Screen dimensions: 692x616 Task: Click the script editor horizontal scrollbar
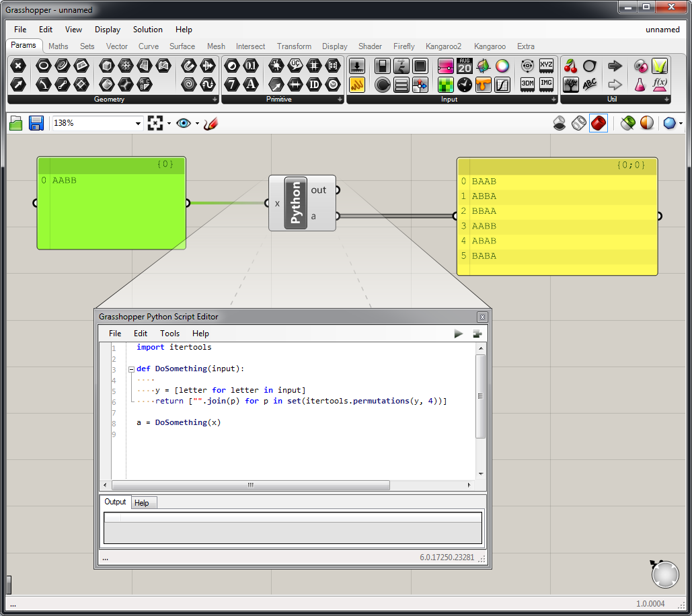point(250,485)
